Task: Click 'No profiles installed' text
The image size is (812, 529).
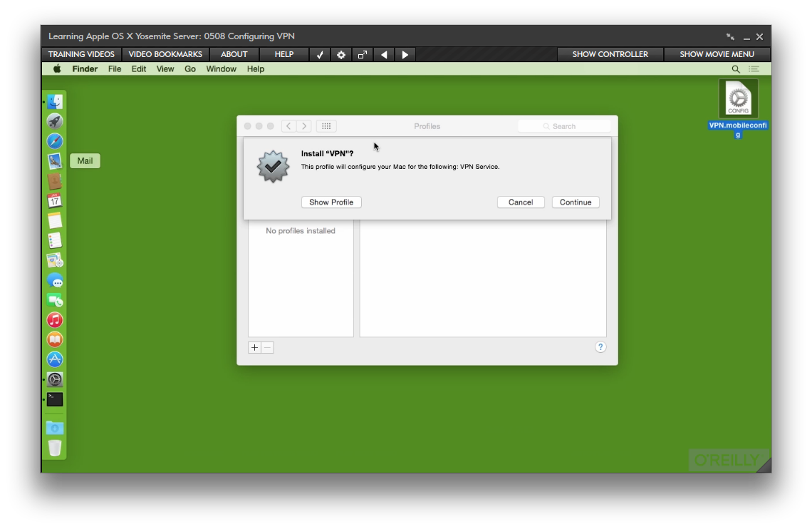Action: (x=301, y=231)
